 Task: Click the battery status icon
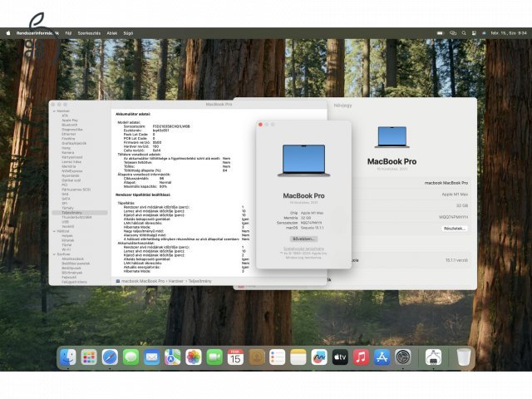440,33
